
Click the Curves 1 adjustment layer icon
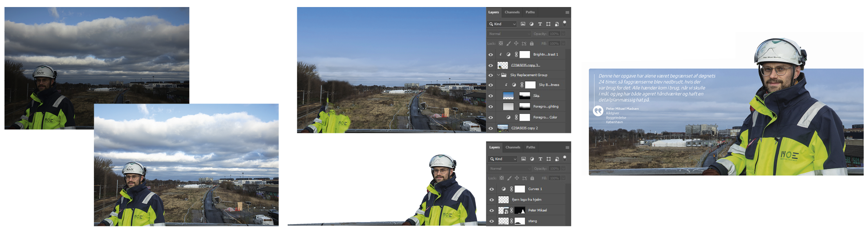[x=504, y=189]
